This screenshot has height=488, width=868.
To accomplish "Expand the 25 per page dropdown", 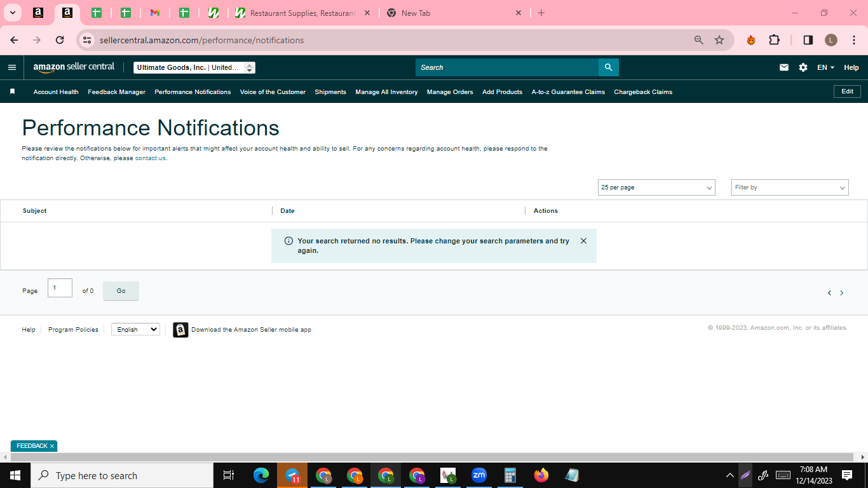I will 656,187.
